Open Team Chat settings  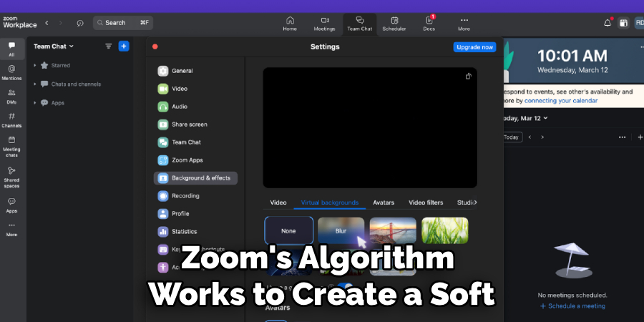195,142
